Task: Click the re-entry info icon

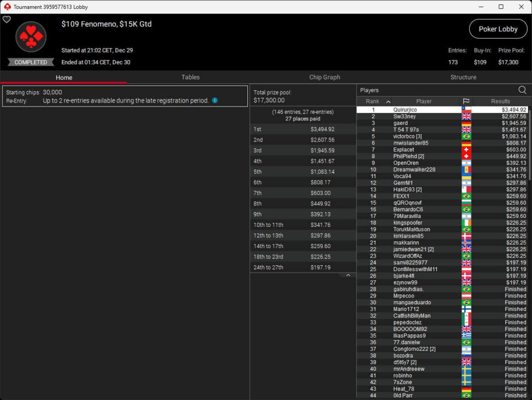Action: [x=215, y=100]
